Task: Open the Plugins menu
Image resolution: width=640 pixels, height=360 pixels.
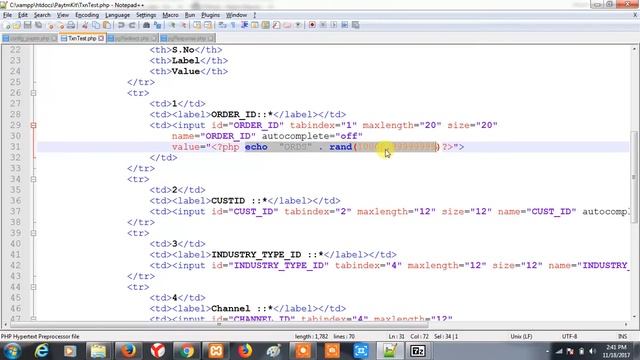Action: pyautogui.click(x=210, y=15)
